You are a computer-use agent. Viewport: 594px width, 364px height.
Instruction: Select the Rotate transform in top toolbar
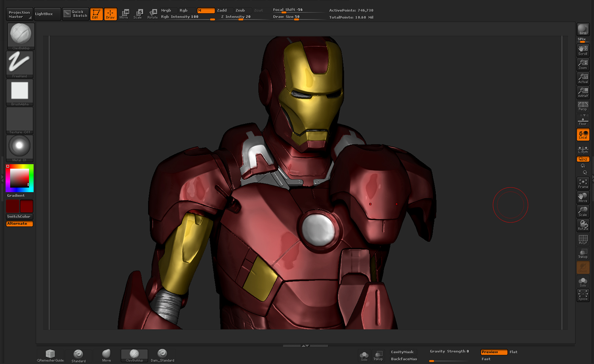152,14
